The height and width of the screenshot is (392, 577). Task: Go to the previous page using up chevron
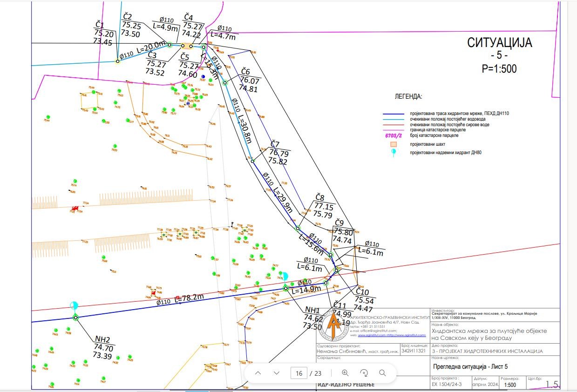[258, 373]
